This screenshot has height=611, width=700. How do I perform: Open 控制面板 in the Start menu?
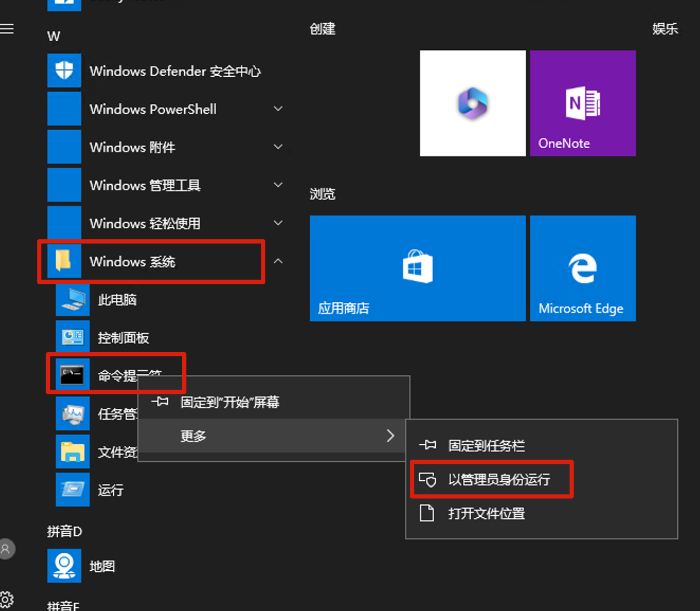tap(123, 337)
